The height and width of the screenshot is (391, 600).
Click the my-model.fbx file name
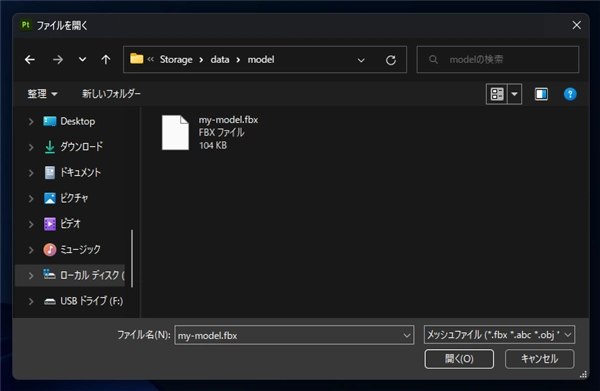click(x=228, y=120)
